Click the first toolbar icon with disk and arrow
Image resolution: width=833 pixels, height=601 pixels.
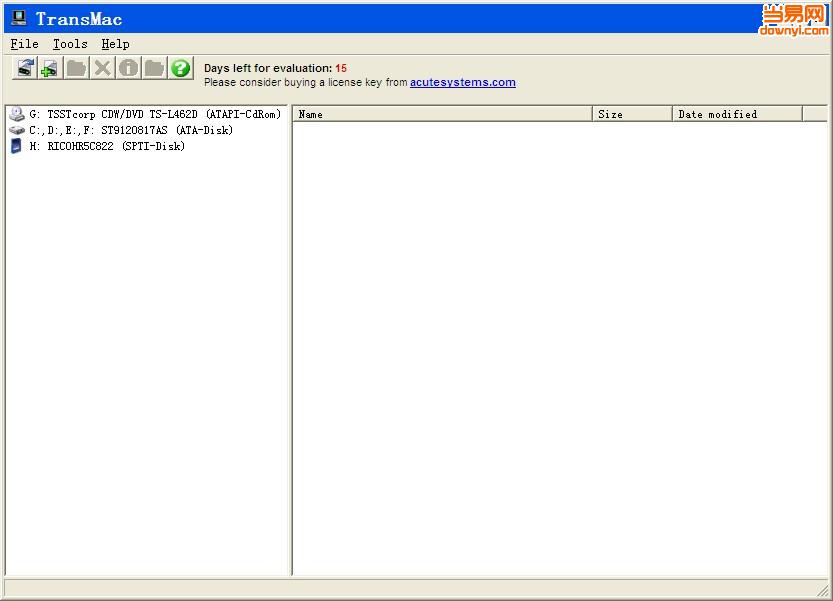coord(25,68)
